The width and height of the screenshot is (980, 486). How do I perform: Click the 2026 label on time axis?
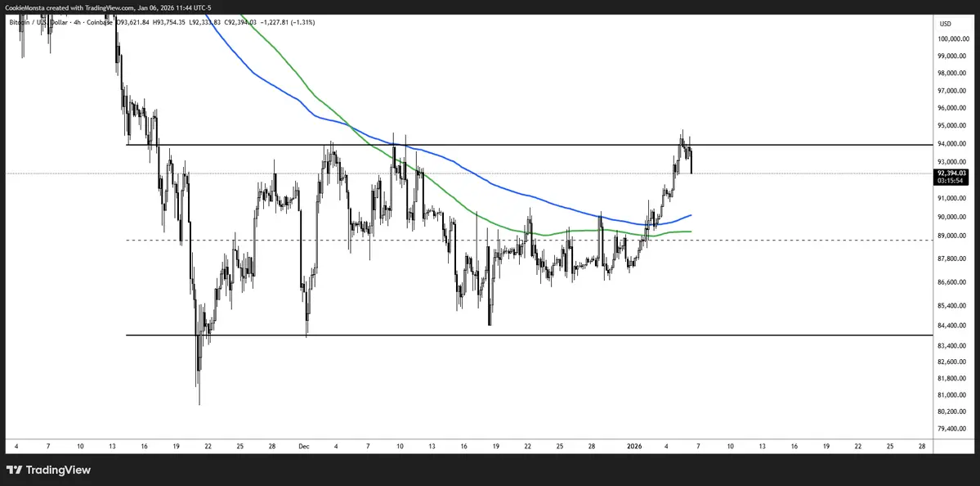633,447
